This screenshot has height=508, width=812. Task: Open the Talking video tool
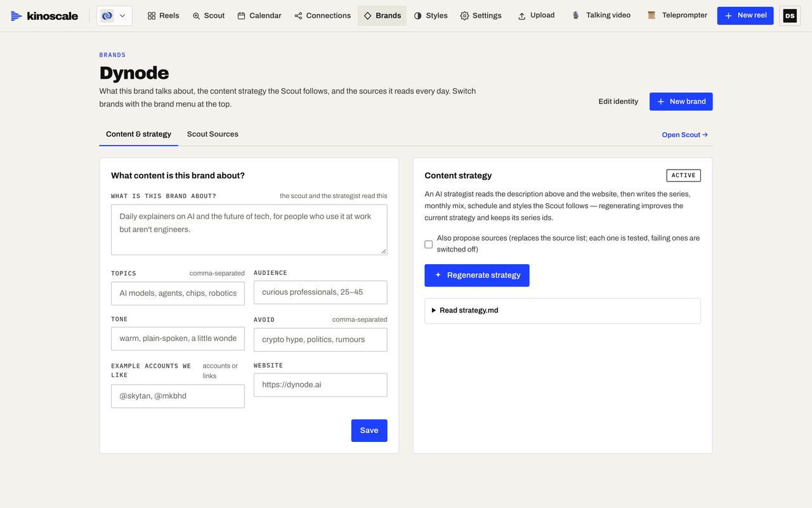pos(601,16)
